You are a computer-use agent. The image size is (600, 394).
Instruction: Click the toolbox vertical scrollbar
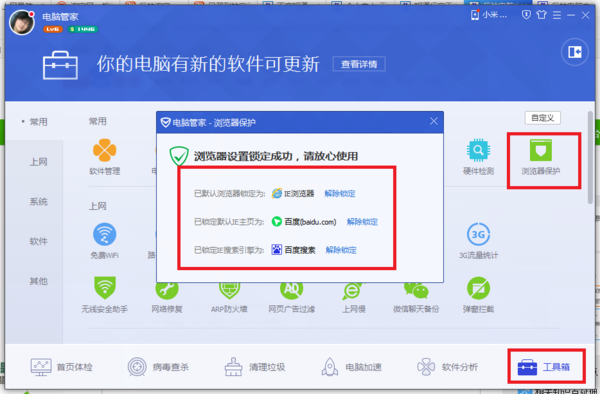coord(591,157)
